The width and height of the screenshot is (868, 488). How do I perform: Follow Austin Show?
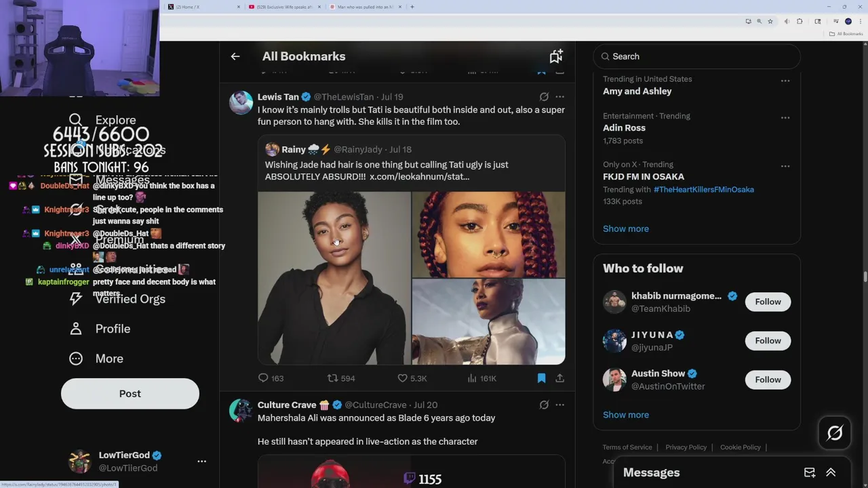click(x=768, y=380)
